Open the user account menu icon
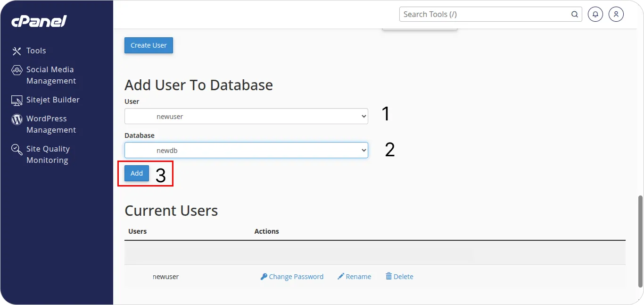Image resolution: width=644 pixels, height=305 pixels. (x=616, y=14)
